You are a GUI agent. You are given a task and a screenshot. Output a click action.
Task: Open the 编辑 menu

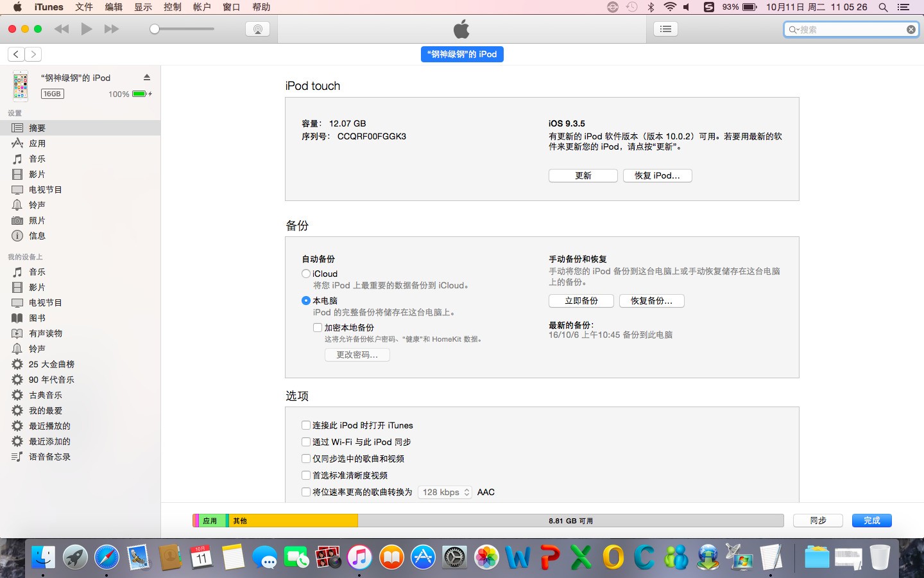point(114,7)
